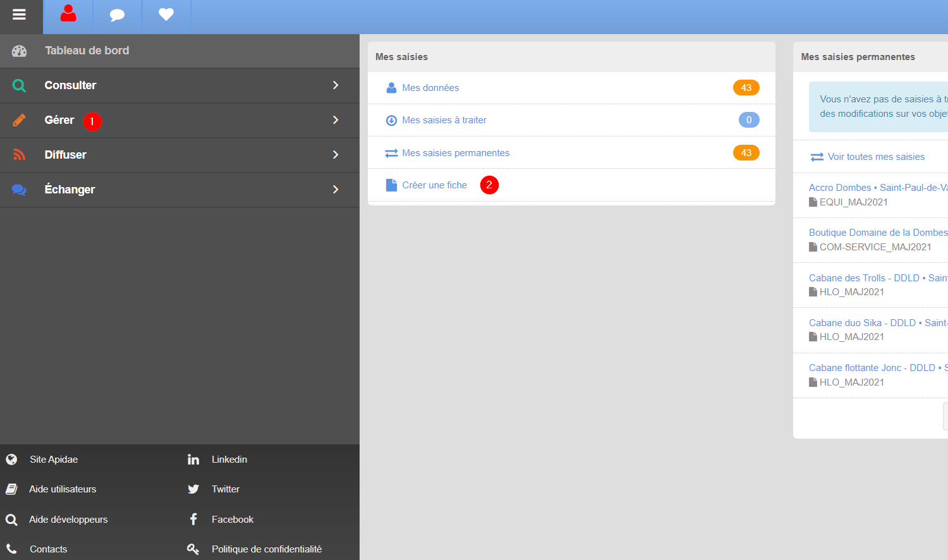Click the Consulter magnifier icon
This screenshot has height=560, width=948.
(20, 85)
